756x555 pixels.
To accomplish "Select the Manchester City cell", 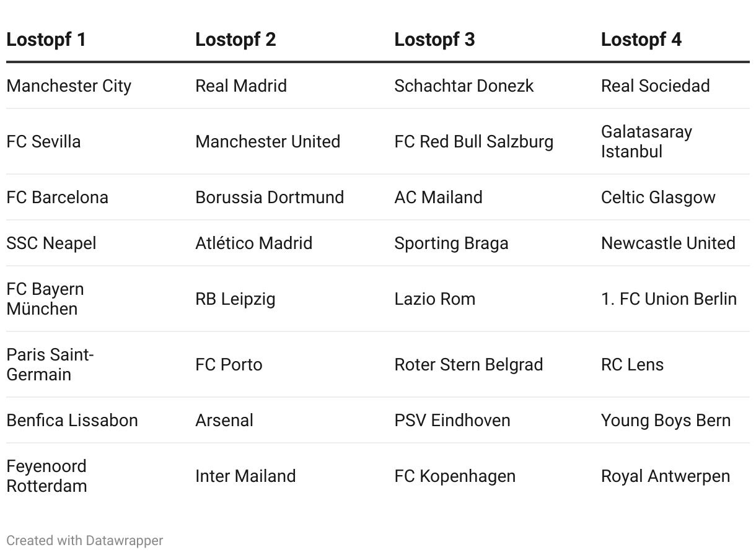I will [69, 86].
